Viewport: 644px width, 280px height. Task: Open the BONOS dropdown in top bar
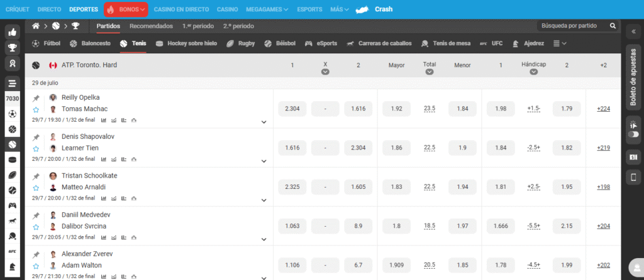[126, 9]
